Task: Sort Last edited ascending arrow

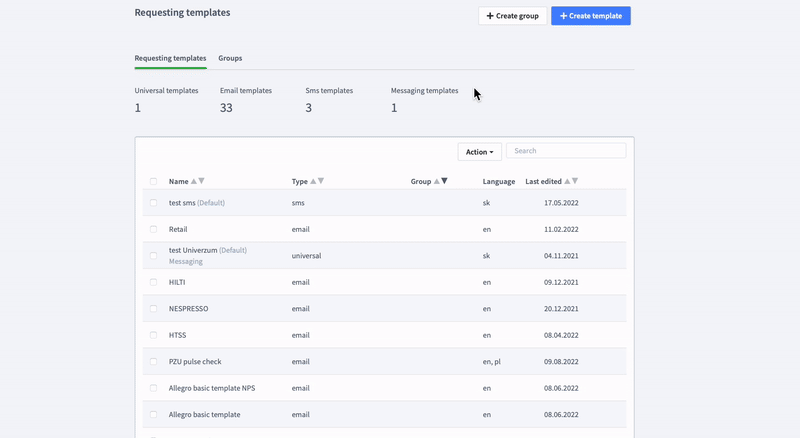Action: click(x=567, y=181)
